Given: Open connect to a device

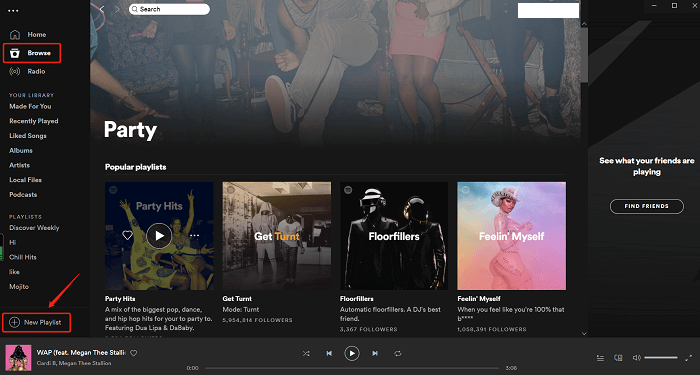Looking at the screenshot, I should pos(618,358).
